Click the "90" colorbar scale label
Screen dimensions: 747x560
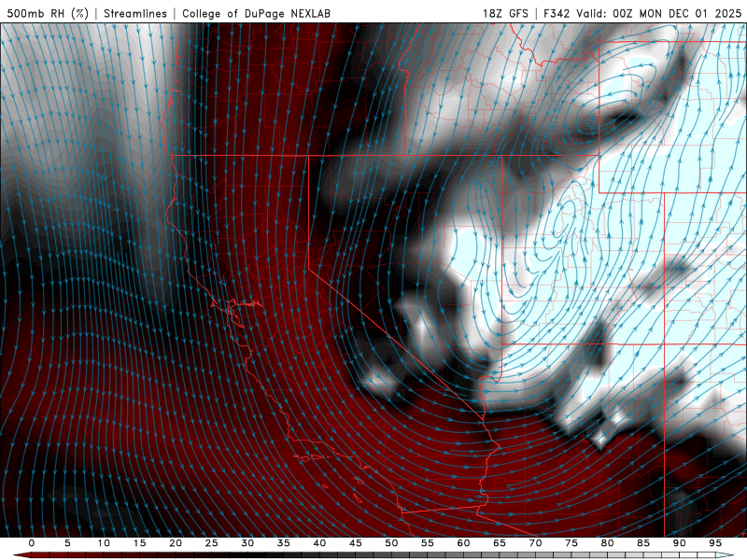point(679,543)
